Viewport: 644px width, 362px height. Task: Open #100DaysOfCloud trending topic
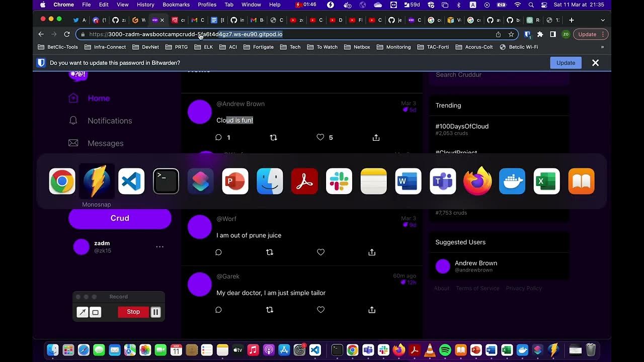pos(462,126)
